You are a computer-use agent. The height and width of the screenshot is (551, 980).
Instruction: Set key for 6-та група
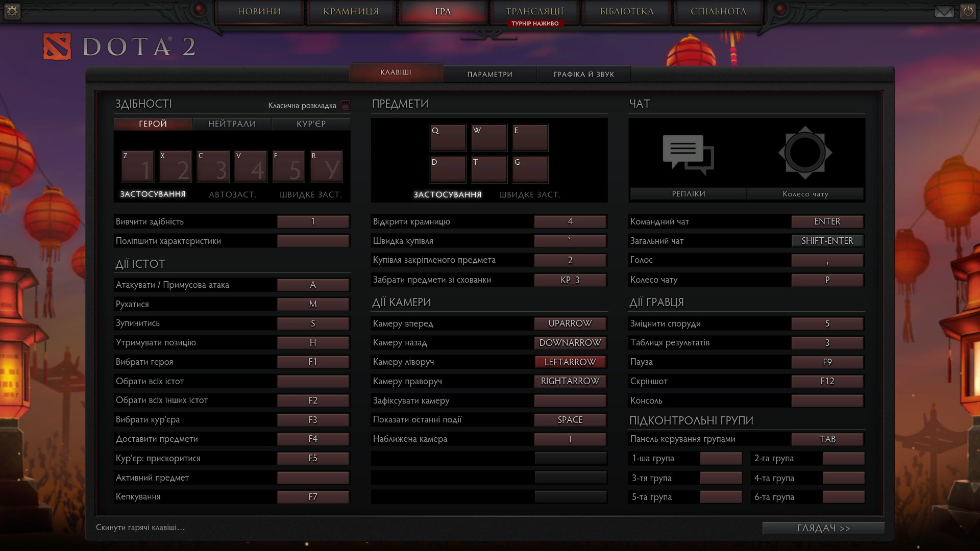point(843,497)
